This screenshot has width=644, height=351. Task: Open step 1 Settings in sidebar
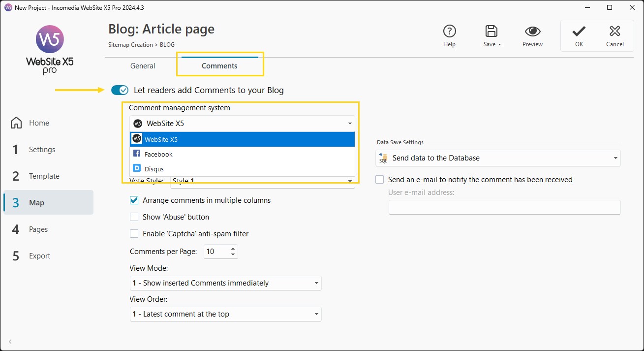[48, 150]
